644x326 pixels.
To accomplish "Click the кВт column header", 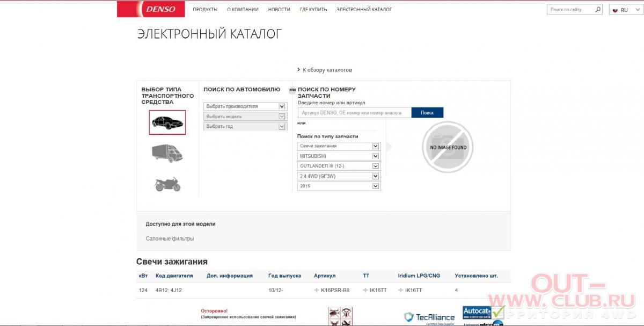I will pyautogui.click(x=143, y=276).
